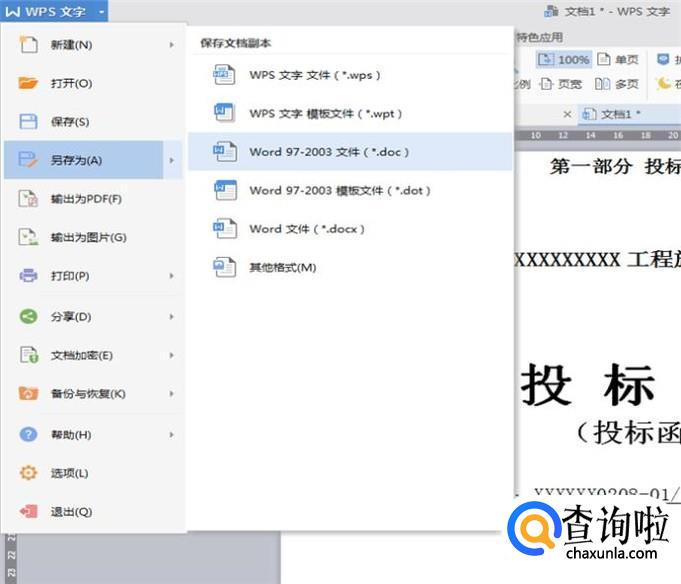Open the WPS 文字 application menu dropdown arrow
This screenshot has width=681, height=584.
tap(101, 12)
